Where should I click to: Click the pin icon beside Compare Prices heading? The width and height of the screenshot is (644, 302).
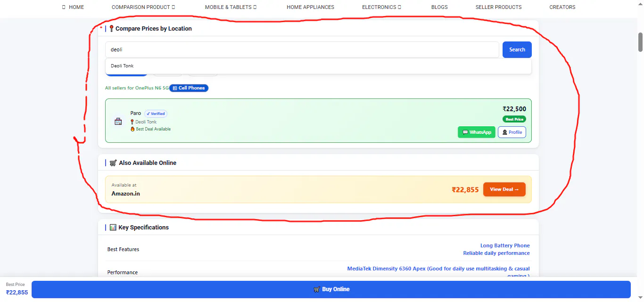[x=112, y=29]
